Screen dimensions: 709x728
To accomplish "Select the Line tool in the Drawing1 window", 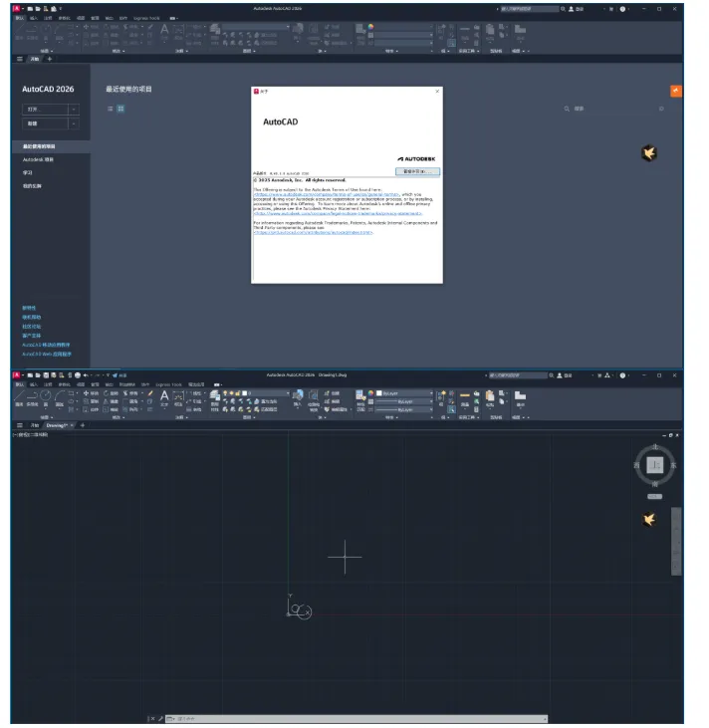I will 19,396.
